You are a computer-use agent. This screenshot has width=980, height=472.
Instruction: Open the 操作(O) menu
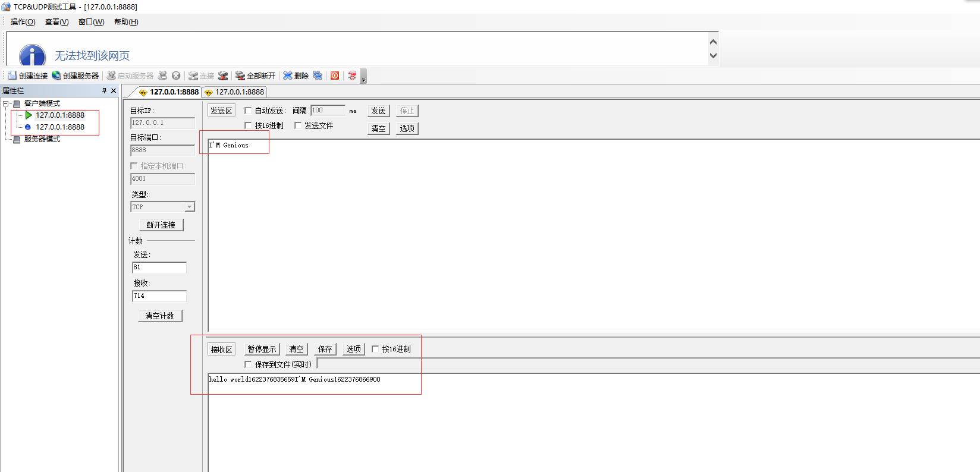coord(23,22)
